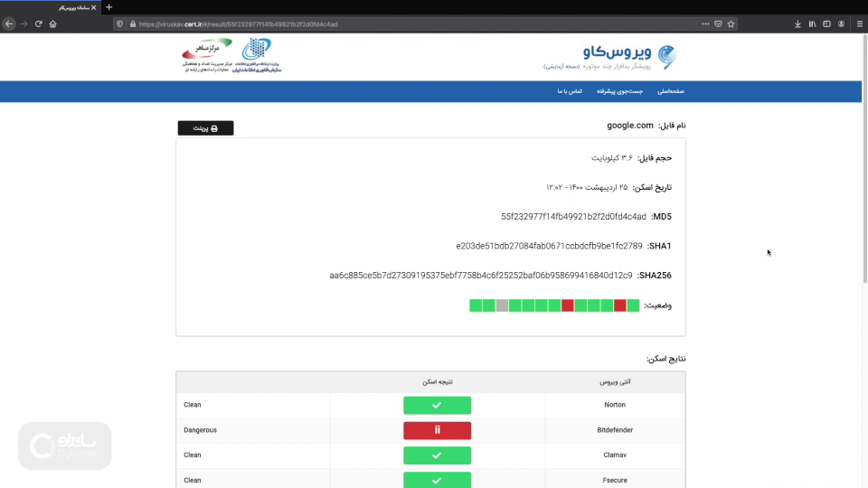868x488 pixels.
Task: Reload the page with the refresh icon
Action: (39, 24)
